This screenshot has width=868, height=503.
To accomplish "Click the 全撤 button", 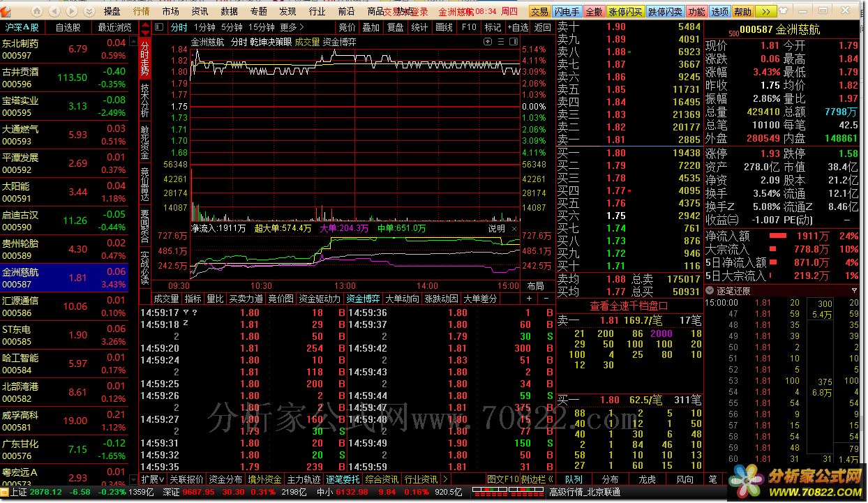I will click(594, 11).
